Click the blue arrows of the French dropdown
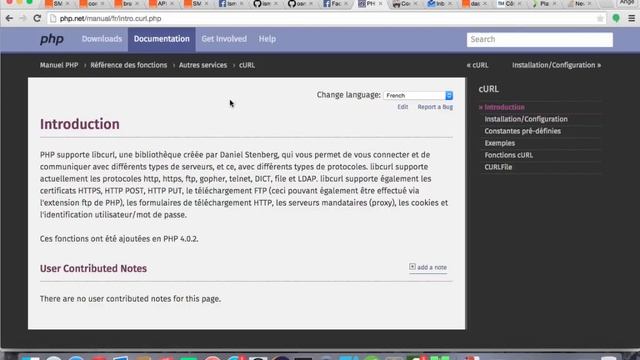 (449, 96)
